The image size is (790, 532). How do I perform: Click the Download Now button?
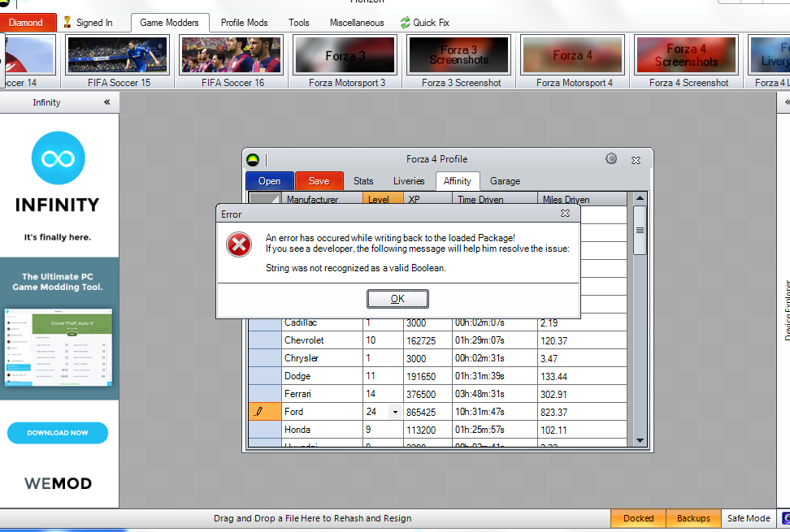pyautogui.click(x=58, y=433)
